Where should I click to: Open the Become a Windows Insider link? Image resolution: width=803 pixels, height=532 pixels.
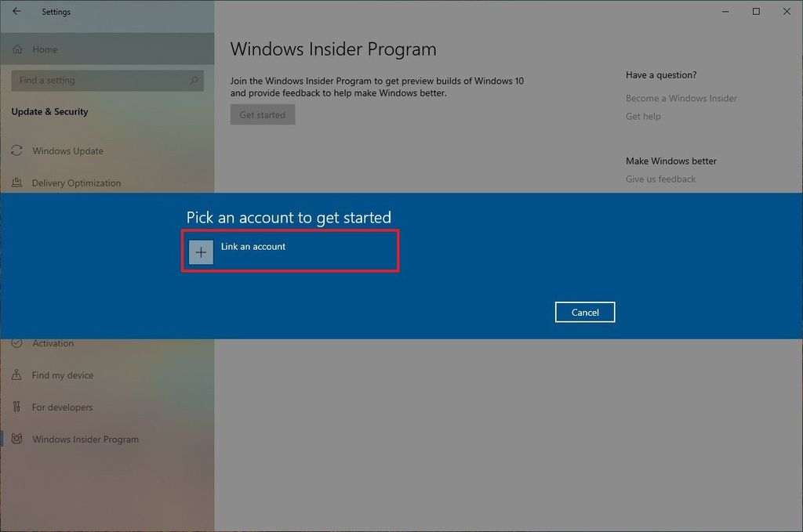point(681,98)
